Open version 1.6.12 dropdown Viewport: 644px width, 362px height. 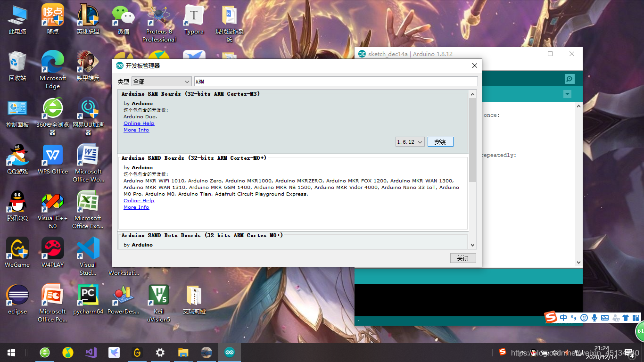410,142
